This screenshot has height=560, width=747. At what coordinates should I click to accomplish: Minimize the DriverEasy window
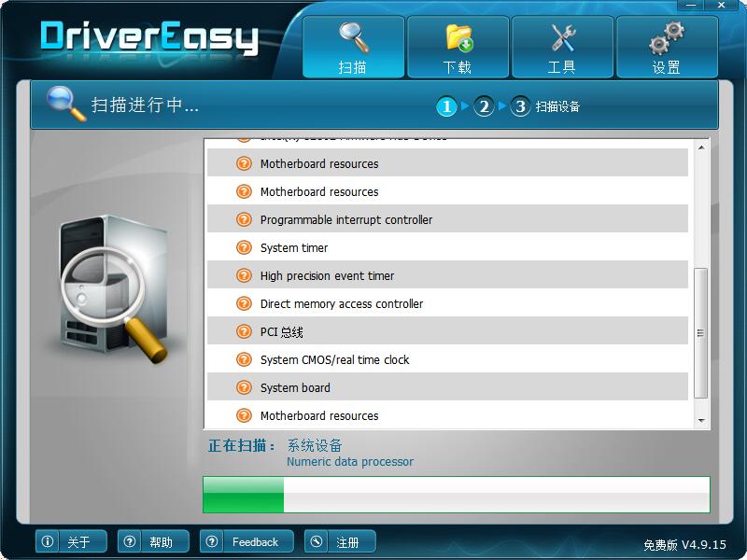click(x=691, y=5)
